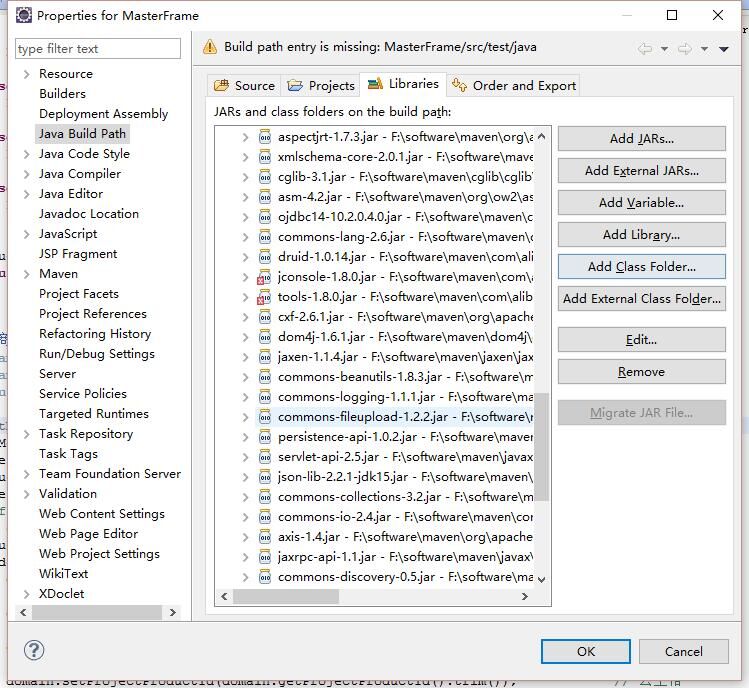749x688 pixels.
Task: Click the dom4j-1.6.1.jar jar icon
Action: (x=265, y=337)
